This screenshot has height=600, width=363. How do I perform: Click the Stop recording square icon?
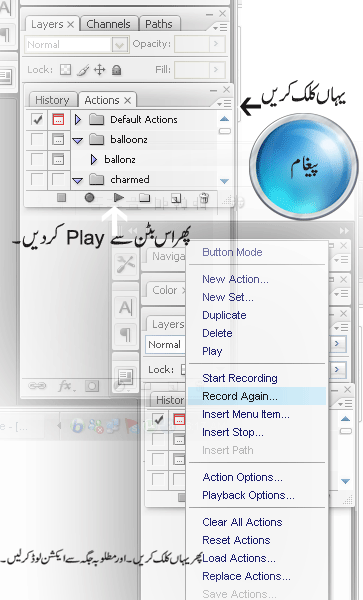(61, 197)
